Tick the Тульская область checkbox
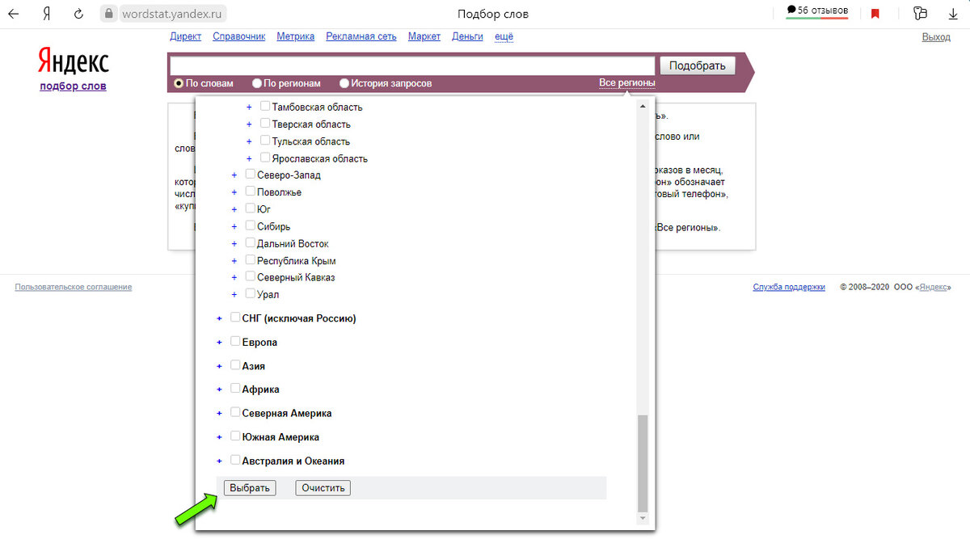Screen dimensions: 970x560 pos(265,141)
